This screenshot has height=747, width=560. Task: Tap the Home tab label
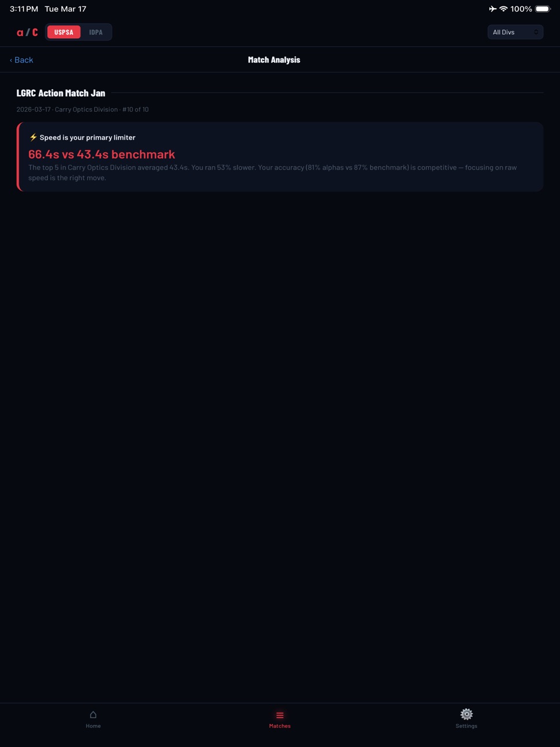(x=93, y=726)
